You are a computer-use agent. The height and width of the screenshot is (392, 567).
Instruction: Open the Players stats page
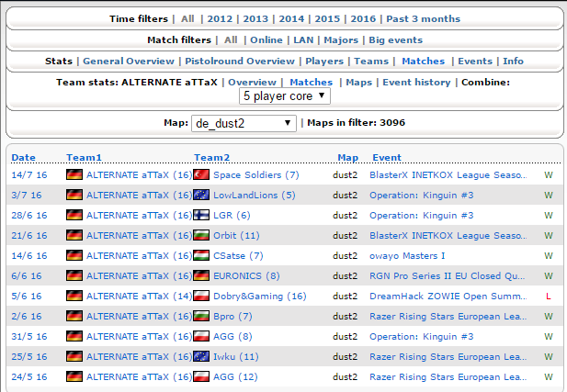pyautogui.click(x=324, y=62)
